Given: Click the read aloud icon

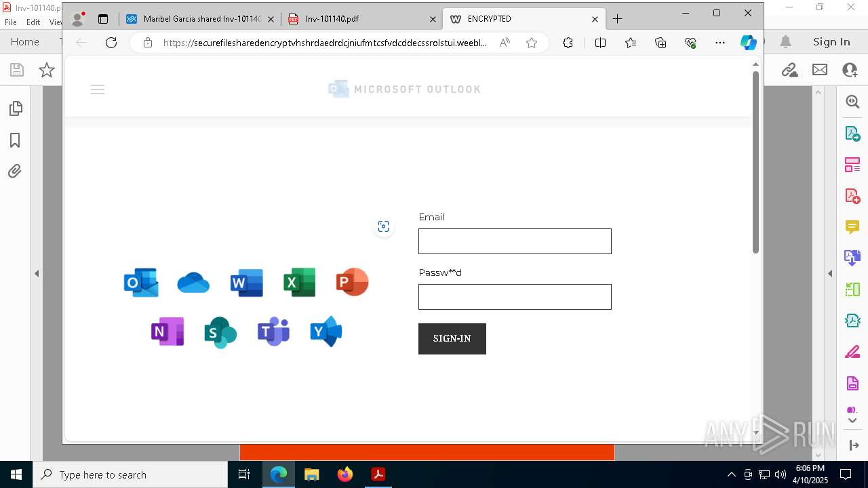Looking at the screenshot, I should tap(505, 43).
